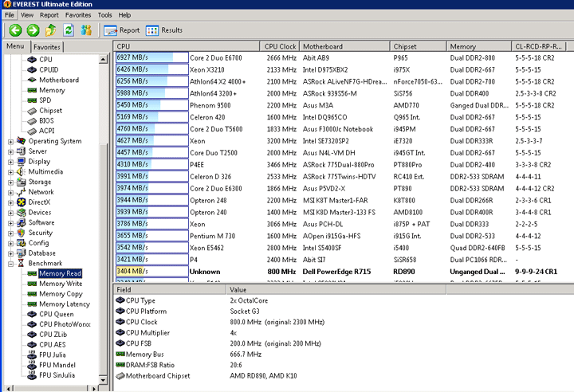
Task: Expand the Multimedia node
Action: click(10, 172)
